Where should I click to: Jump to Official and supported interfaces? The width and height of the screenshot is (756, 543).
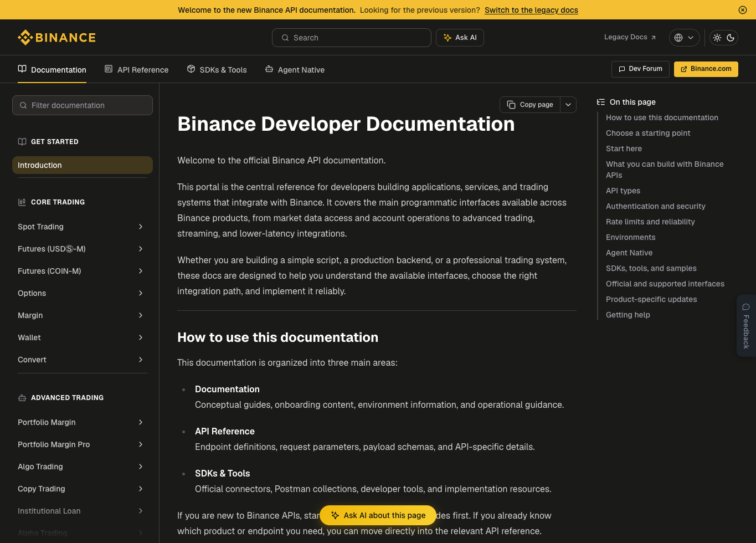[x=665, y=284]
